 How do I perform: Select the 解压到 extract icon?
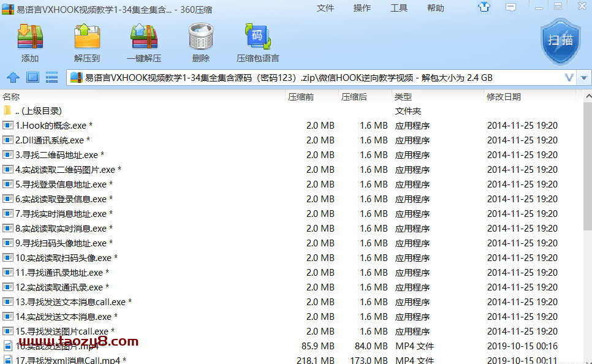tap(86, 40)
